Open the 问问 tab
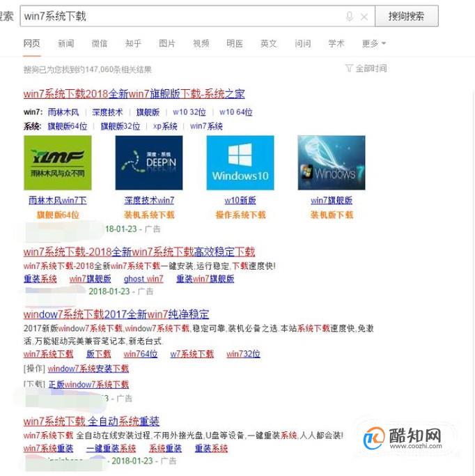Image resolution: width=475 pixels, height=476 pixels. pyautogui.click(x=303, y=43)
